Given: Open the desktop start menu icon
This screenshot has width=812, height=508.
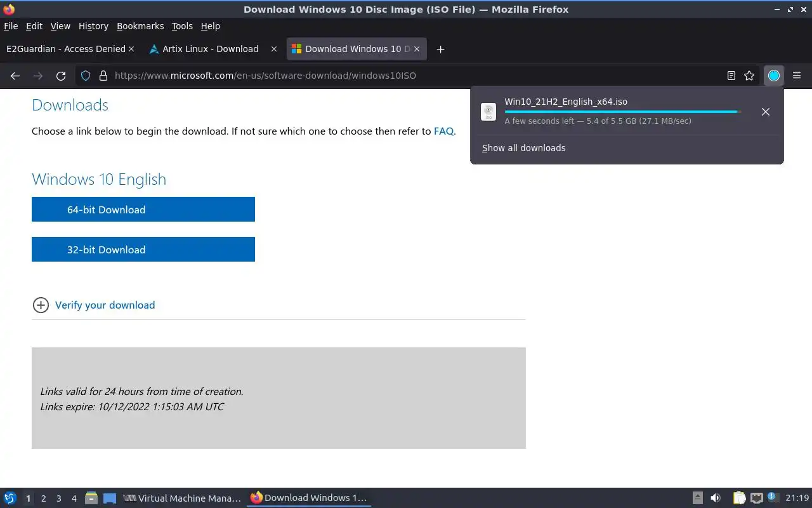Looking at the screenshot, I should pyautogui.click(x=10, y=498).
